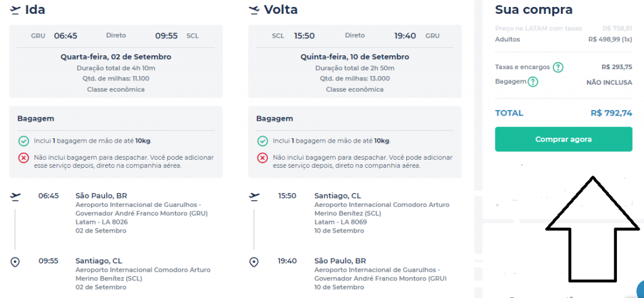Click the 09:55 Santiago arrival pin icon
This screenshot has height=298, width=644.
15,262
